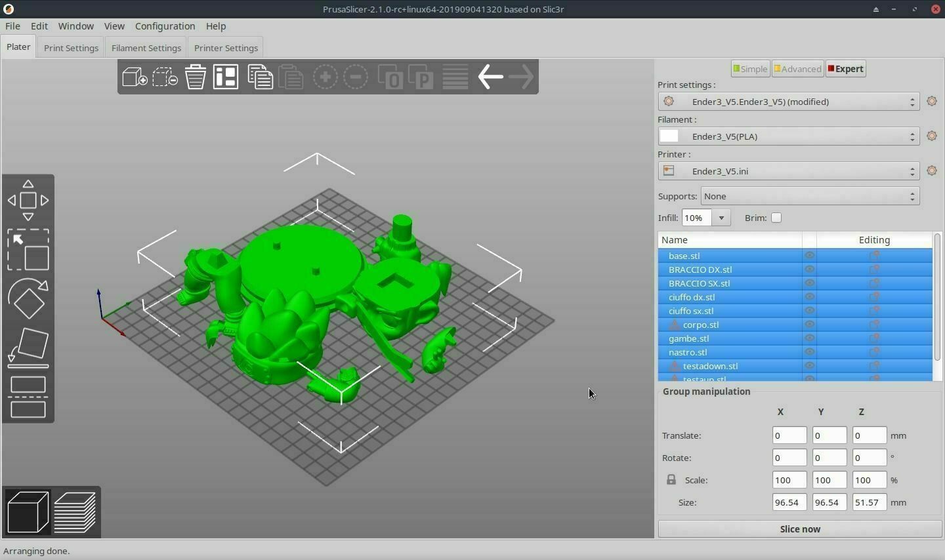
Task: Switch to the Print Settings tab
Action: click(x=71, y=48)
